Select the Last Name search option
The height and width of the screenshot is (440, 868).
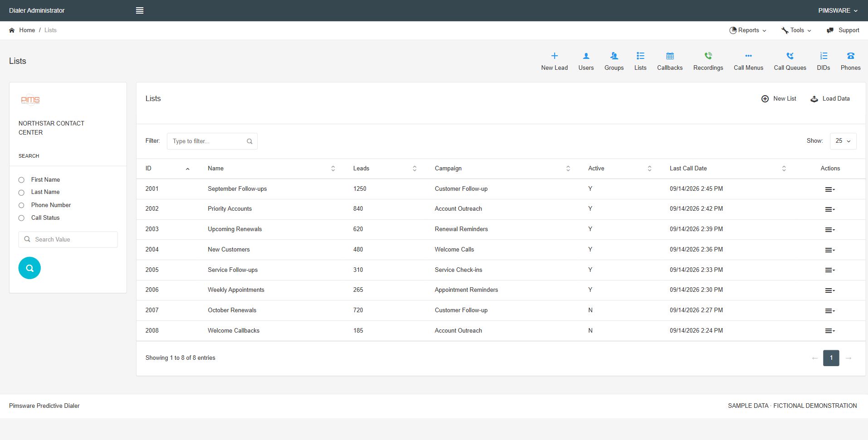click(x=21, y=193)
